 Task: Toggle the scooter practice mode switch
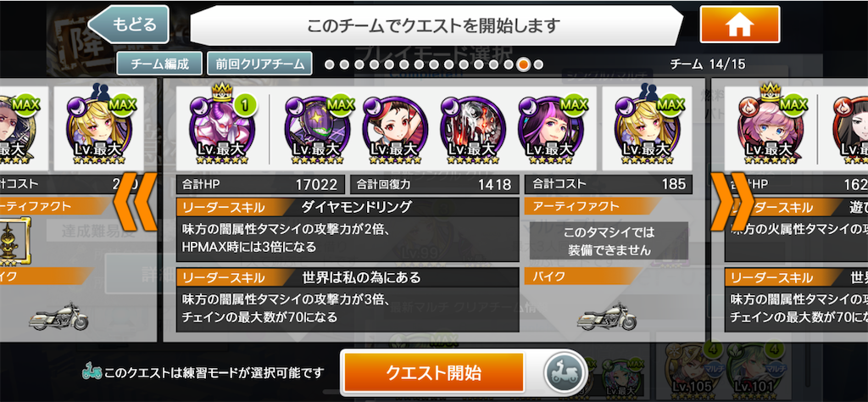coord(563,372)
